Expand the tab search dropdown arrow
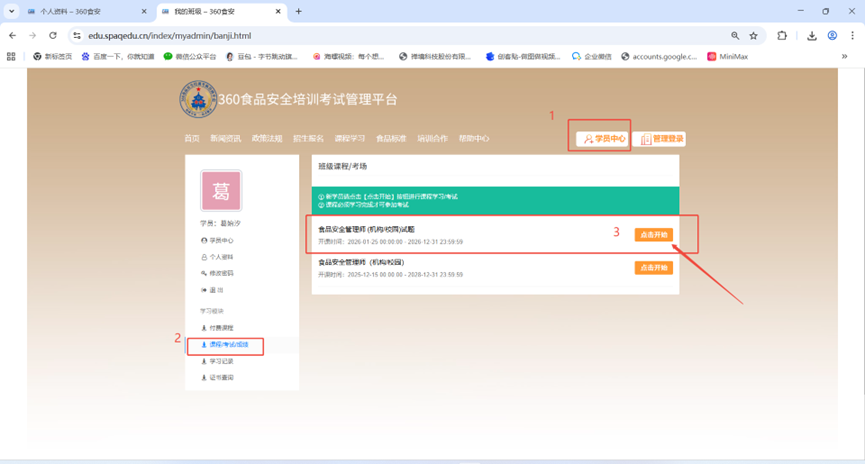Viewport: 865px width, 464px height. tap(11, 11)
